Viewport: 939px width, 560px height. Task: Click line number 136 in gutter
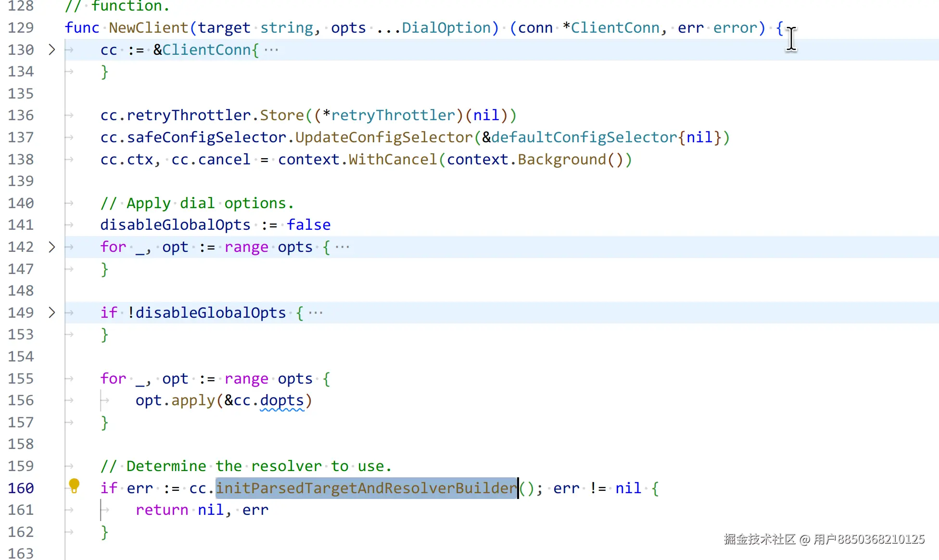[21, 115]
